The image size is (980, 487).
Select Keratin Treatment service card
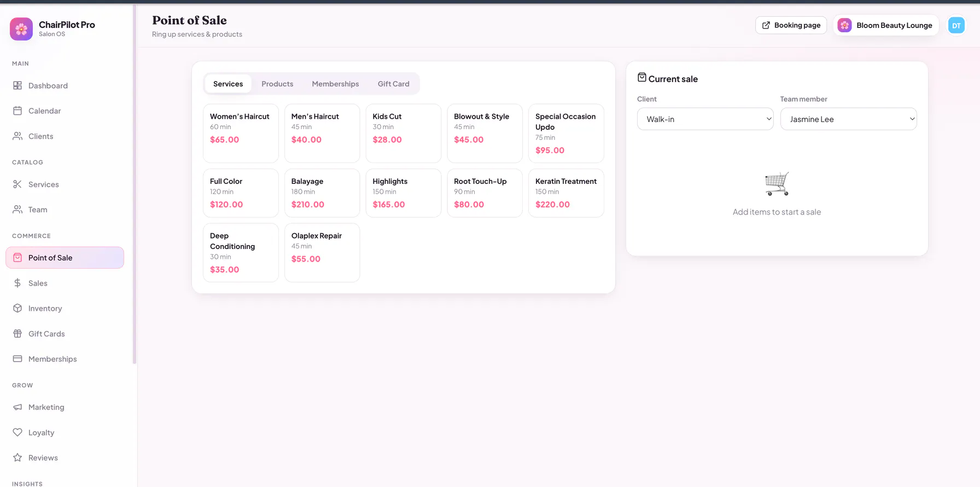point(566,193)
